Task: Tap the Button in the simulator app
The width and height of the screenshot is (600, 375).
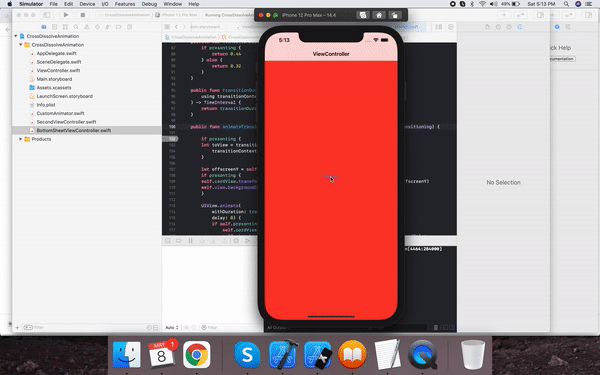Action: click(331, 176)
